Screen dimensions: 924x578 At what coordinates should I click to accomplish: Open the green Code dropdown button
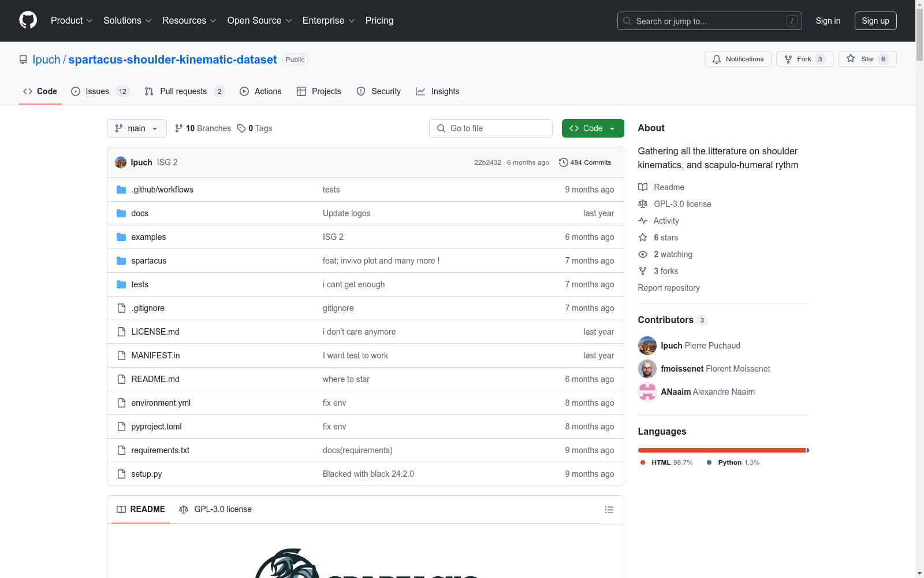[x=593, y=128]
